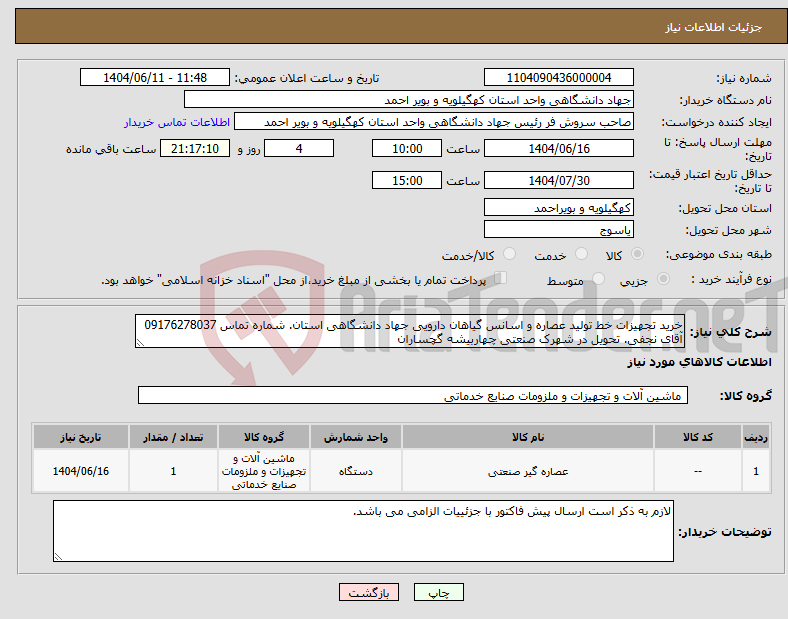This screenshot has height=619, width=788.
Task: Click the جزئیات اطلاعات نیاز header title
Action: coord(714,27)
